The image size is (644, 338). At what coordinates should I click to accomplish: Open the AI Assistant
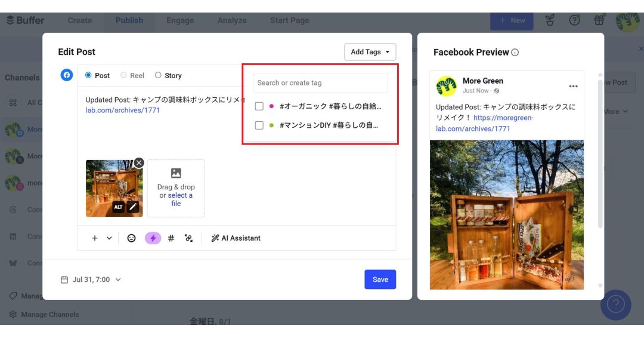point(236,238)
